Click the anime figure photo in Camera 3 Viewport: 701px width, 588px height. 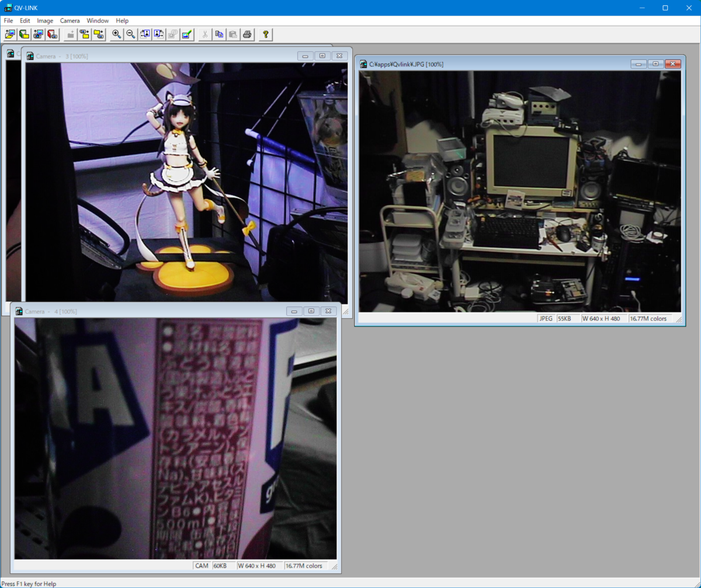[x=186, y=182]
